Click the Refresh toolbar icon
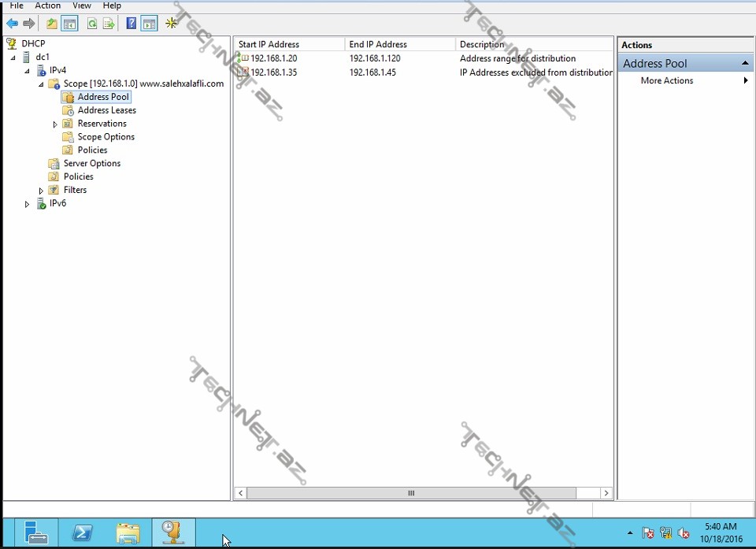Viewport: 756px width, 549px height. coord(92,24)
